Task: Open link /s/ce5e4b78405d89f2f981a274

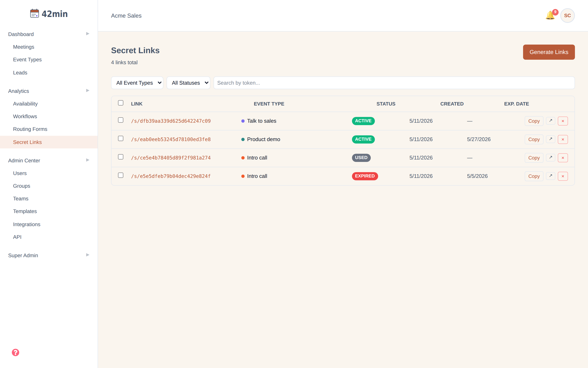Action: pos(171,158)
